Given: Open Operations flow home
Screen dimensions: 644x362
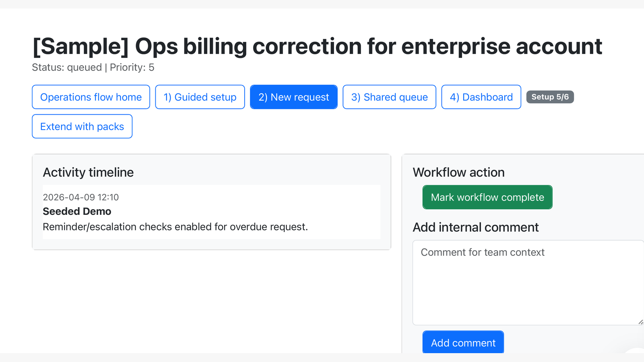Looking at the screenshot, I should click(91, 97).
